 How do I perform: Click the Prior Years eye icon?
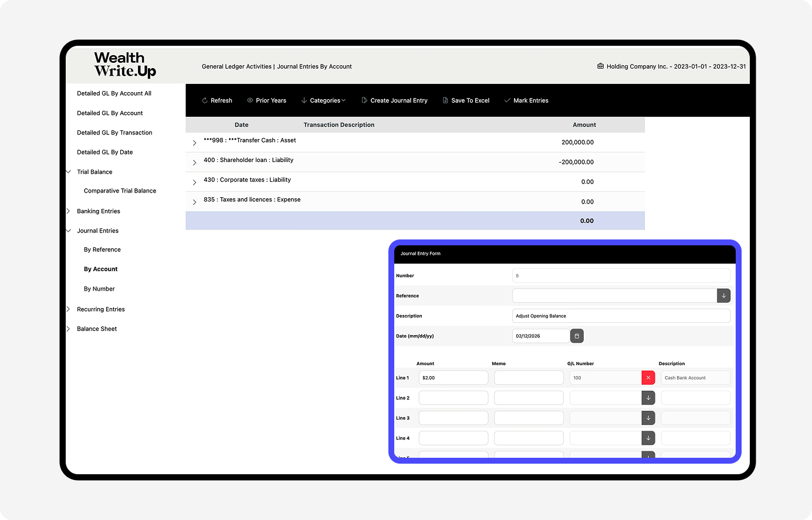pyautogui.click(x=250, y=100)
